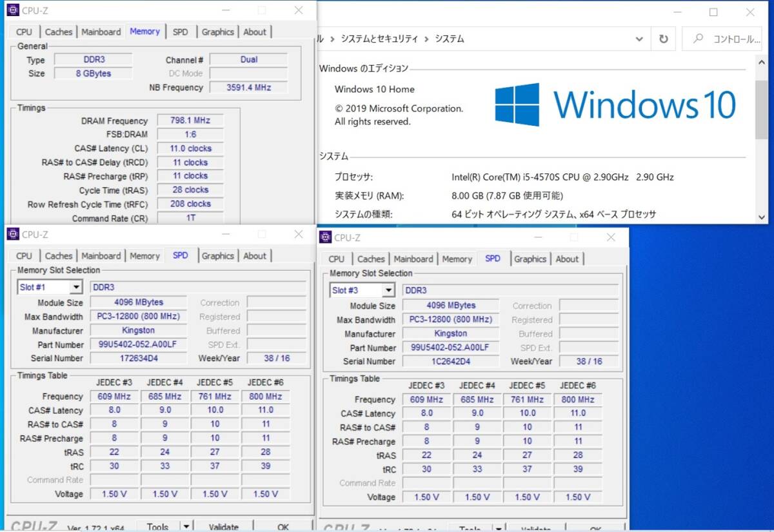Open the Tools dropdown arrow in Slot #1 window
The image size is (774, 532).
tap(186, 527)
